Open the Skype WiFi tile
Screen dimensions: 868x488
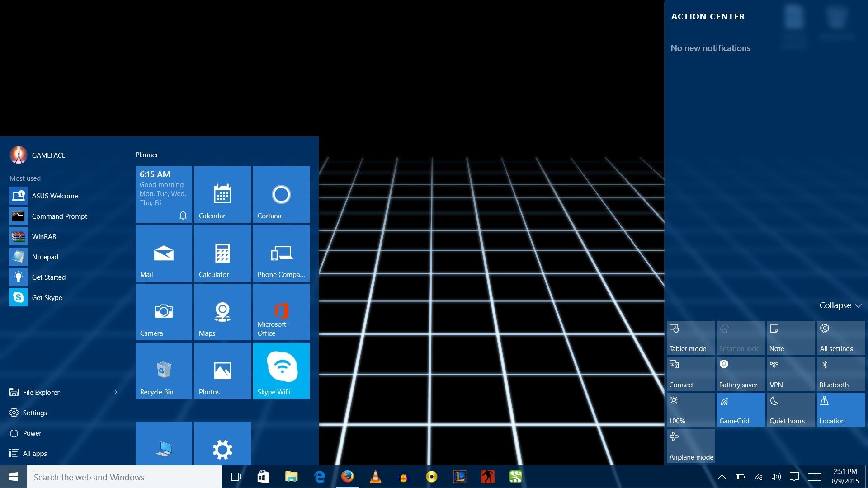281,371
